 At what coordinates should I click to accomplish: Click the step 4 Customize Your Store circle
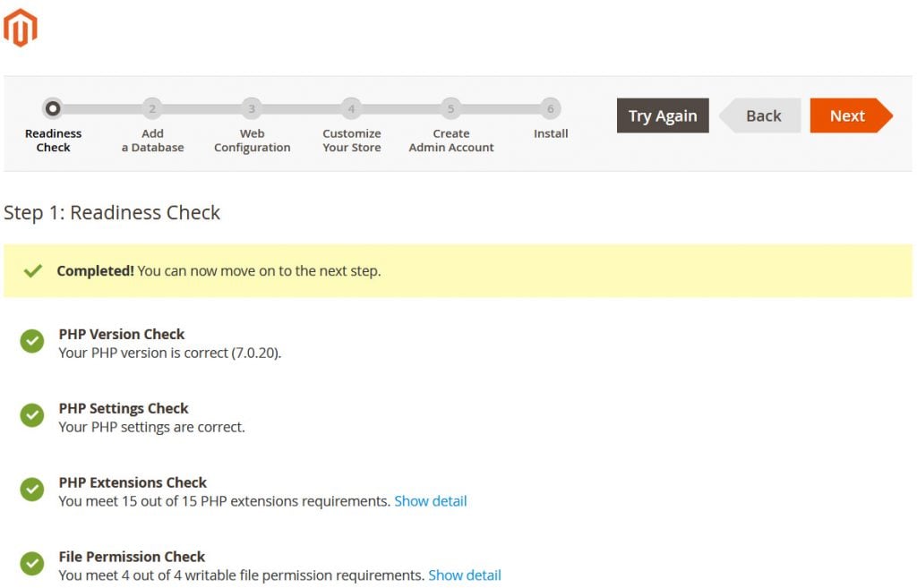tap(351, 109)
